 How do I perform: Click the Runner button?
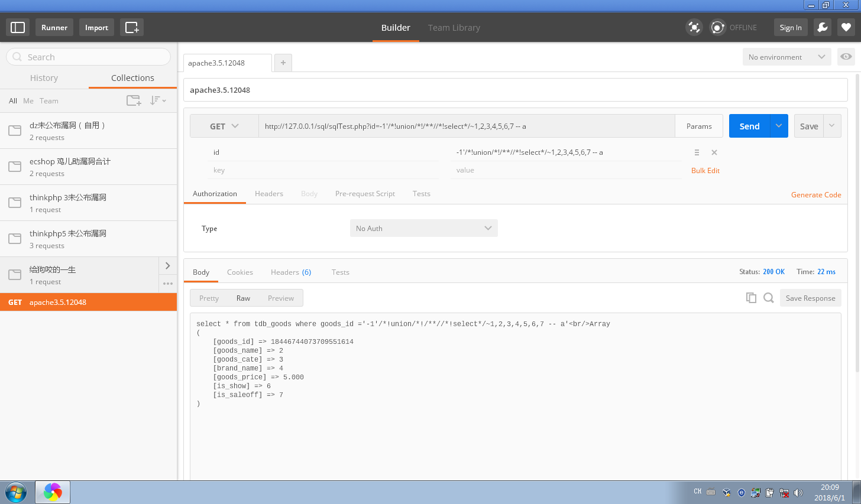[54, 27]
